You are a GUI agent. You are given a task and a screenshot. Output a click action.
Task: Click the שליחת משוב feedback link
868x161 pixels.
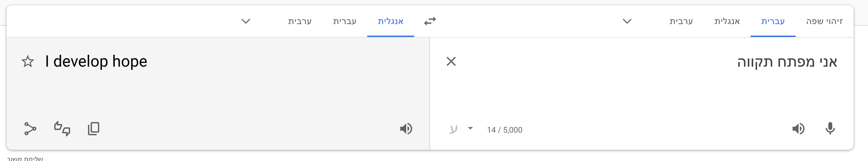pos(25,159)
